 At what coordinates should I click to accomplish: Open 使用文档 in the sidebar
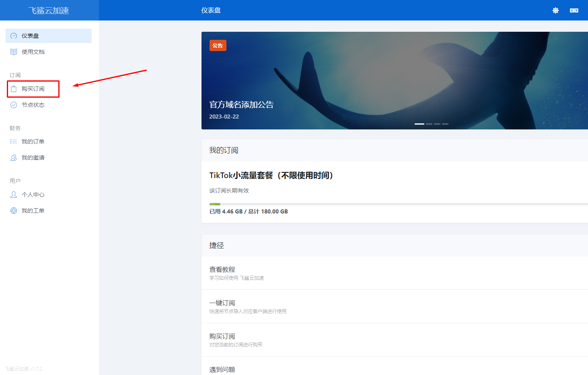click(x=49, y=52)
